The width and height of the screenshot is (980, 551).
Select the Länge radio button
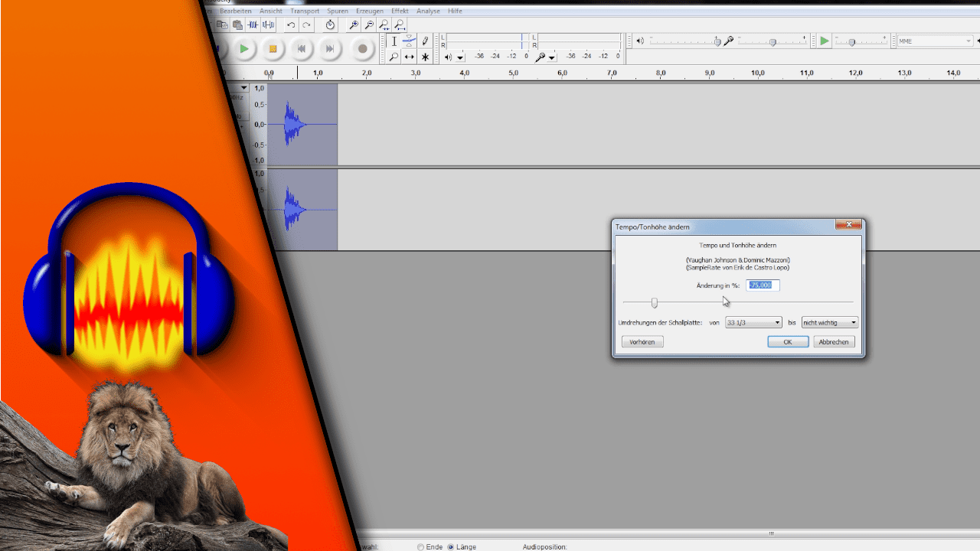coord(451,546)
